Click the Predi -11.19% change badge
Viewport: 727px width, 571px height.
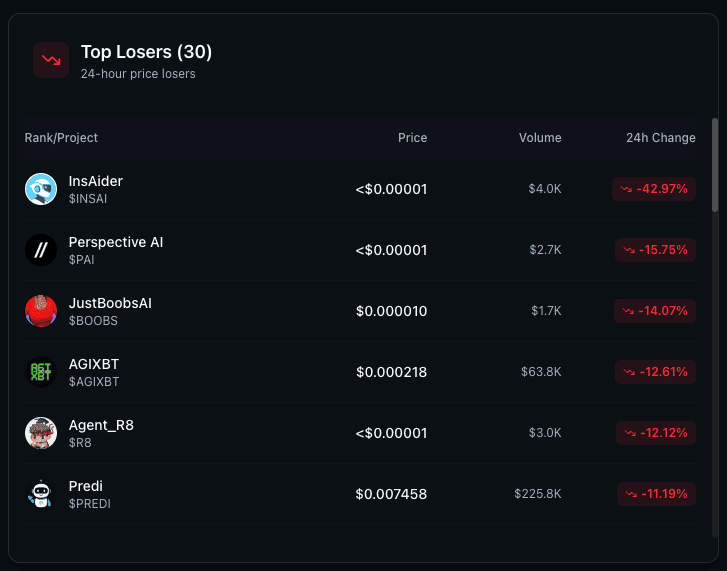(x=656, y=494)
